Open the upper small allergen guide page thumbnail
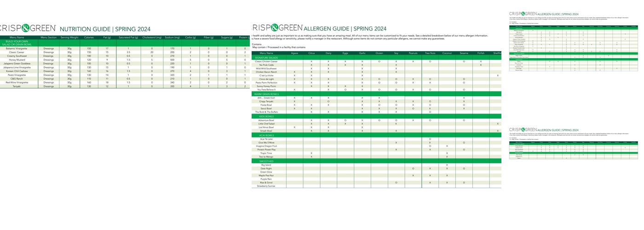 pos(574,41)
